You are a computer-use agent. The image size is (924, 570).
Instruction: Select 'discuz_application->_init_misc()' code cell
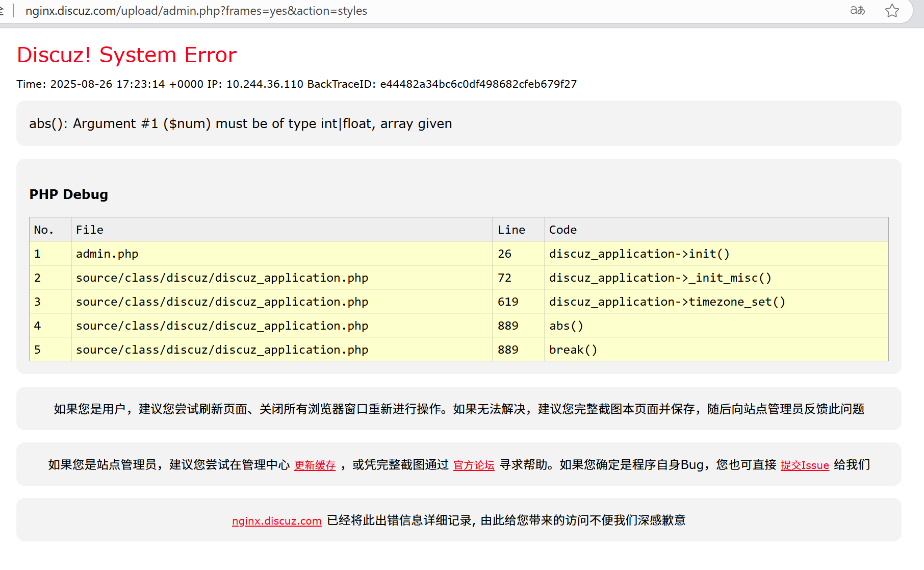coord(716,278)
